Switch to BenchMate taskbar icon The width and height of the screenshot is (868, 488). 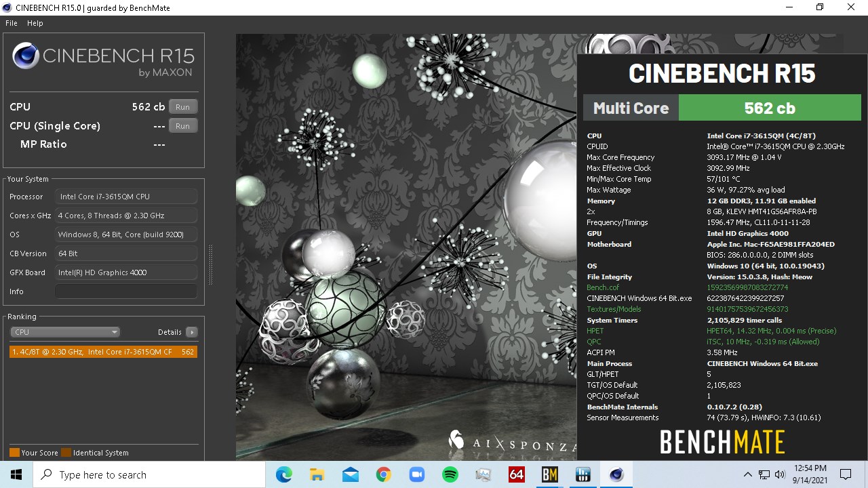(x=550, y=474)
